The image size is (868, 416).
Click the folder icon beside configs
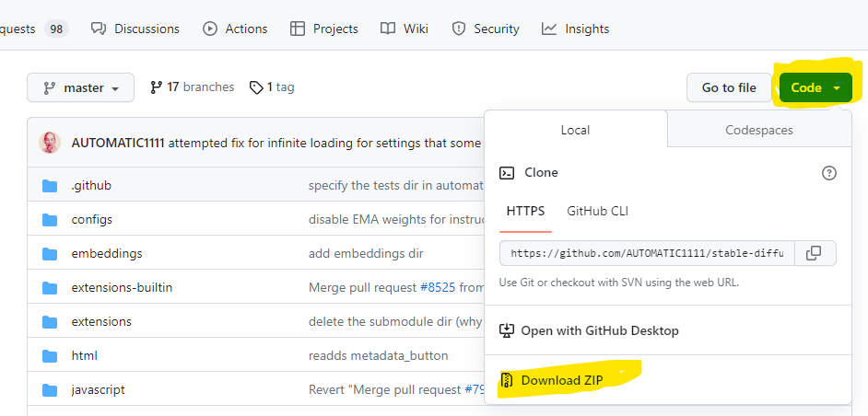point(50,220)
